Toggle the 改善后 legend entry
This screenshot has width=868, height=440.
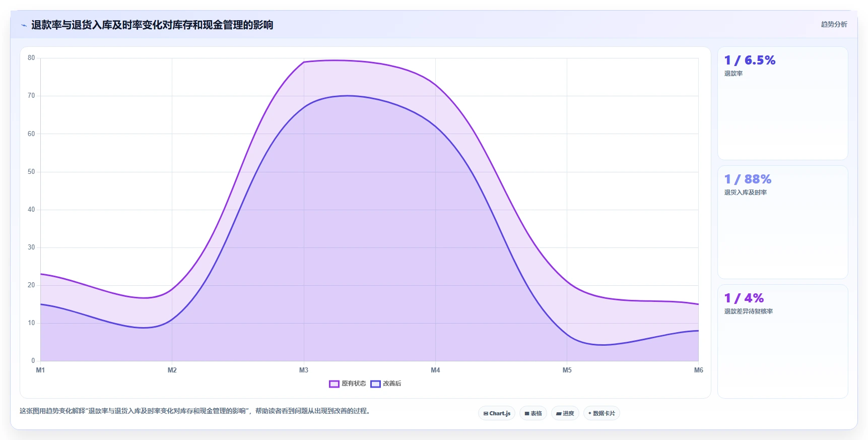point(386,384)
